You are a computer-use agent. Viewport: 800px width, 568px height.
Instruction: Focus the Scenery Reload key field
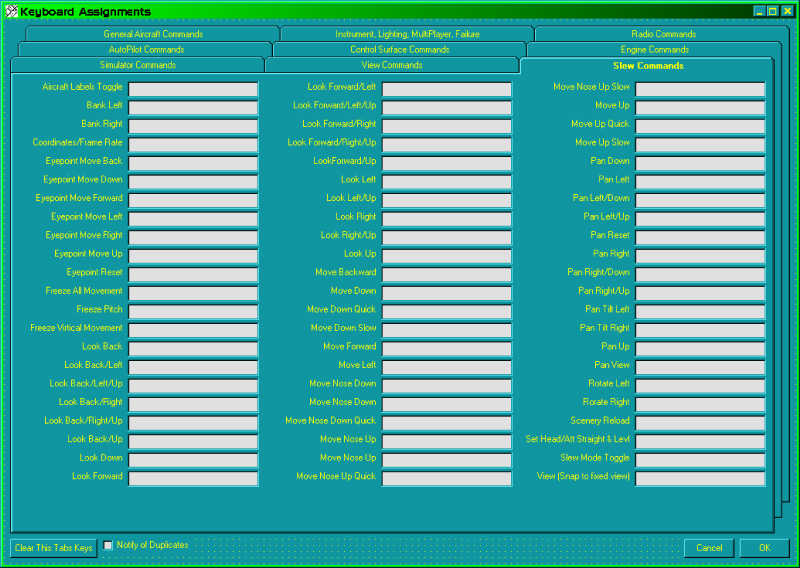pyautogui.click(x=700, y=423)
